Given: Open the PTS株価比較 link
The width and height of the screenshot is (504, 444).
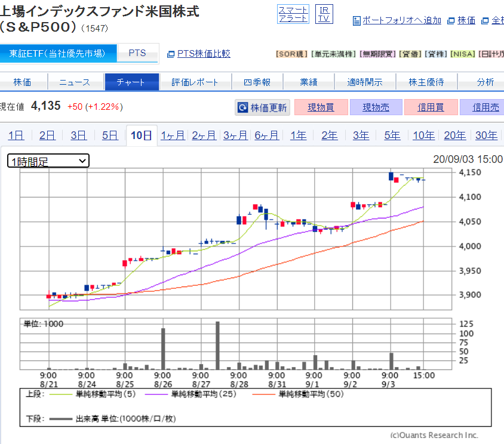Looking at the screenshot, I should pos(204,54).
